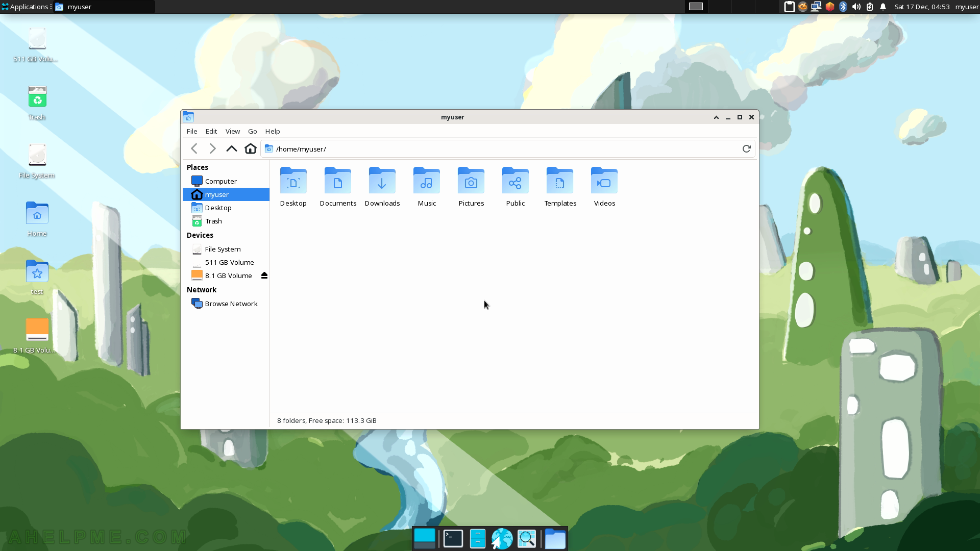Launch file manager cabinet icon in dock
The width and height of the screenshot is (980, 551).
pos(477,538)
